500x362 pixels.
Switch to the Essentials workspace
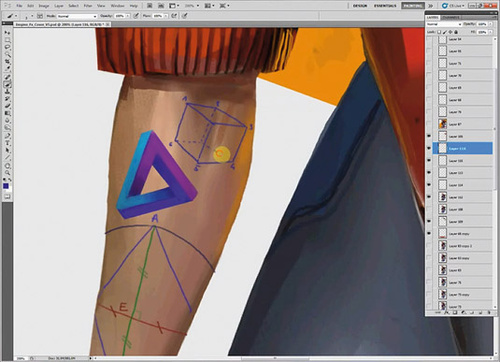click(385, 6)
